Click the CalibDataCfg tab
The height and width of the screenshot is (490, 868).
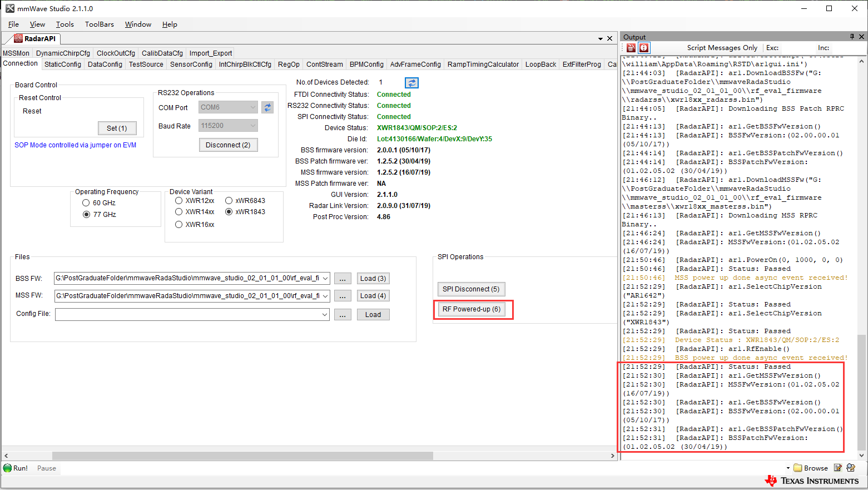click(x=162, y=53)
